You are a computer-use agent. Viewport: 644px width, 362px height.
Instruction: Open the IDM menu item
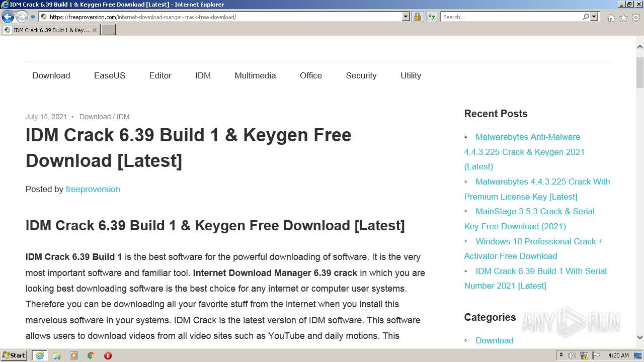pyautogui.click(x=203, y=75)
